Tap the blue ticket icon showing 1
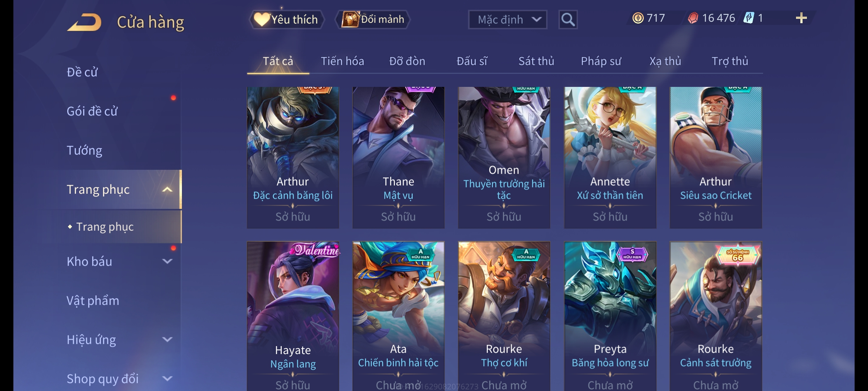868x391 pixels. [x=748, y=18]
